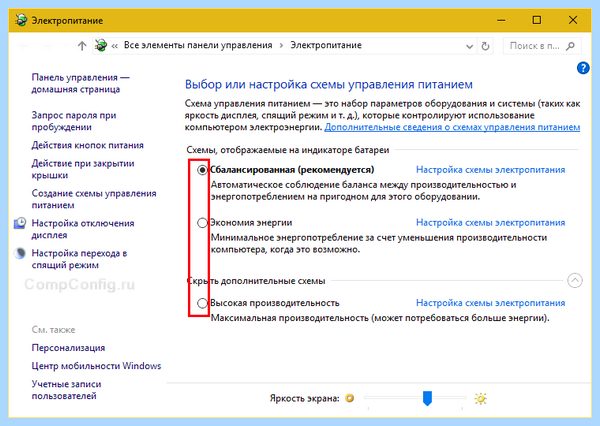Open the address bar history dropdown
Image resolution: width=600 pixels, height=426 pixels.
tap(469, 46)
